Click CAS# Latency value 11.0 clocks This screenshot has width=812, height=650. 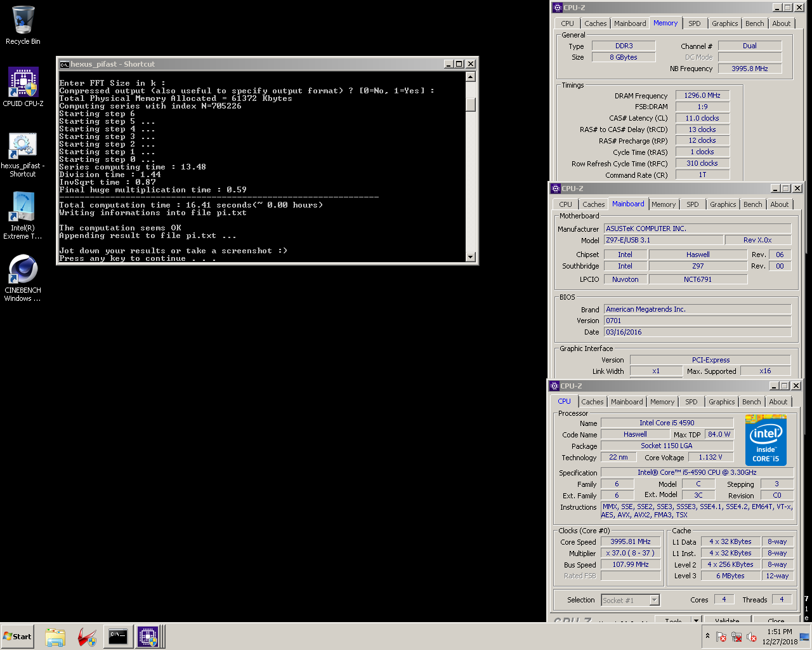tap(702, 118)
